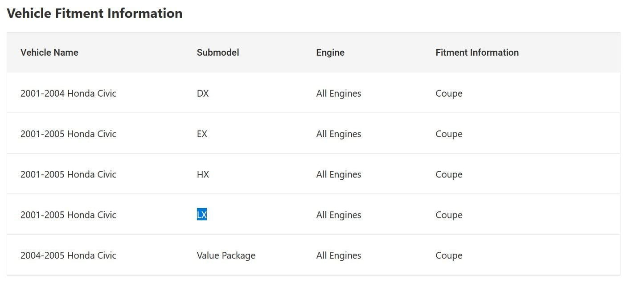The width and height of the screenshot is (644, 284).
Task: Click 2001-2005 Honda Civic in EX row
Action: [68, 134]
